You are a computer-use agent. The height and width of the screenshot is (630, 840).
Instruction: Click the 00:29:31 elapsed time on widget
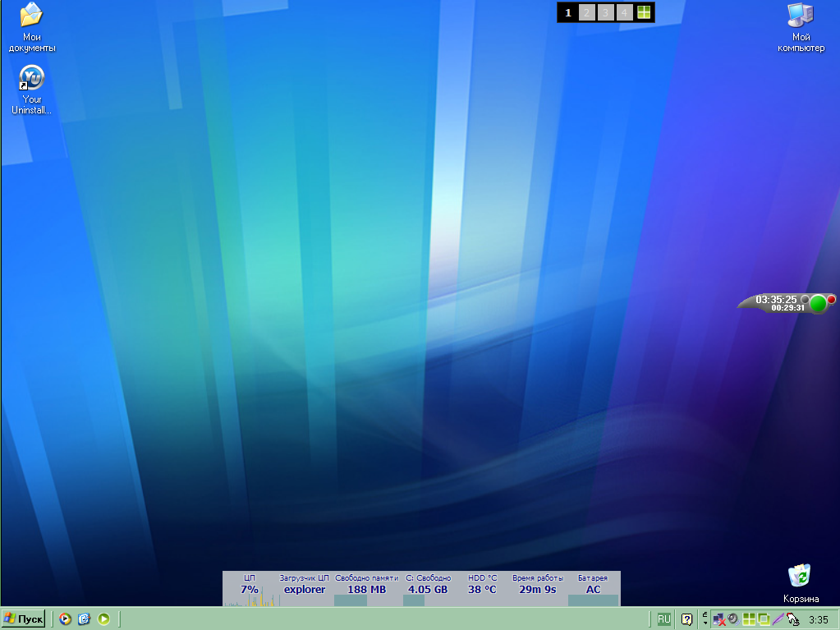[x=788, y=308]
